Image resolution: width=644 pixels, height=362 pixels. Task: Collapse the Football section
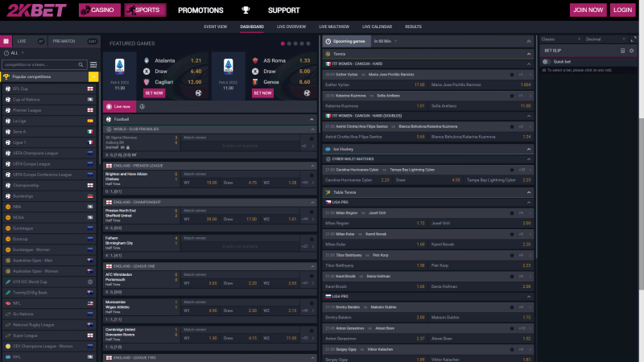[312, 119]
